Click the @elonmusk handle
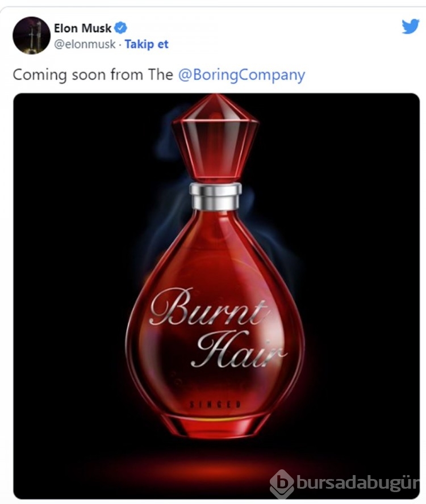This screenshot has width=426, height=504. (x=85, y=44)
